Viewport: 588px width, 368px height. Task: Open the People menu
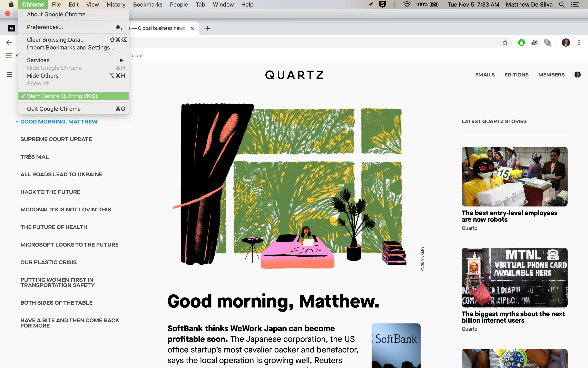179,4
